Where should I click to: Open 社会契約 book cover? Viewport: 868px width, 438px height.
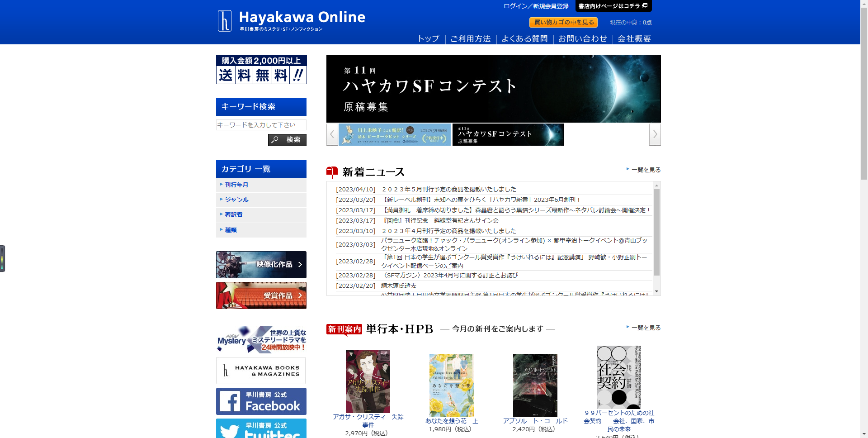(x=619, y=377)
